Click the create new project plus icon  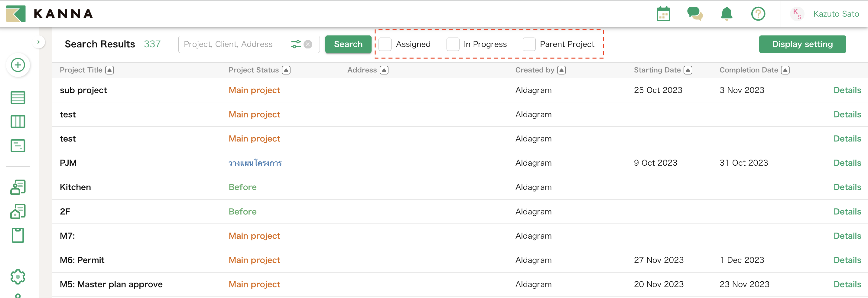pos(18,65)
